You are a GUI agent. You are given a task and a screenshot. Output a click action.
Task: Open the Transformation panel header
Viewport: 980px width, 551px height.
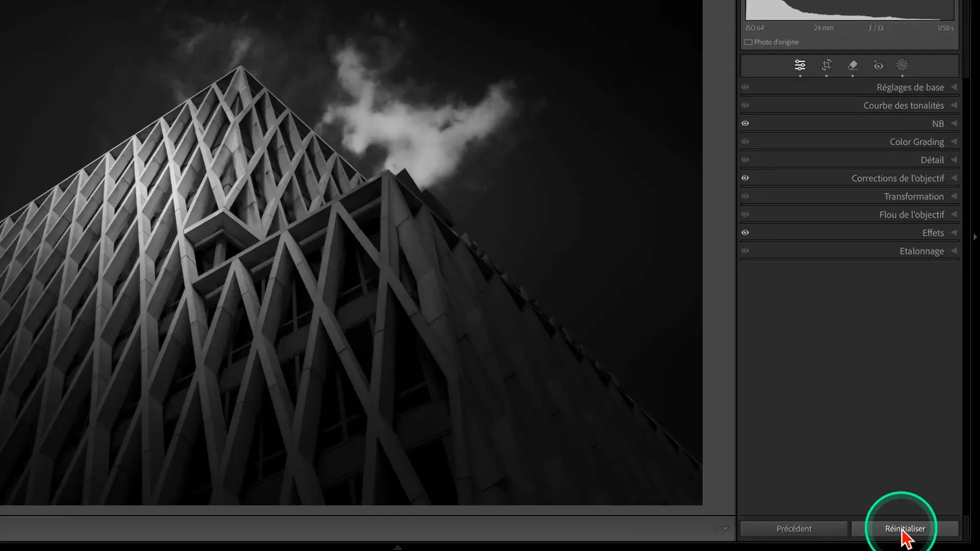pyautogui.click(x=849, y=196)
